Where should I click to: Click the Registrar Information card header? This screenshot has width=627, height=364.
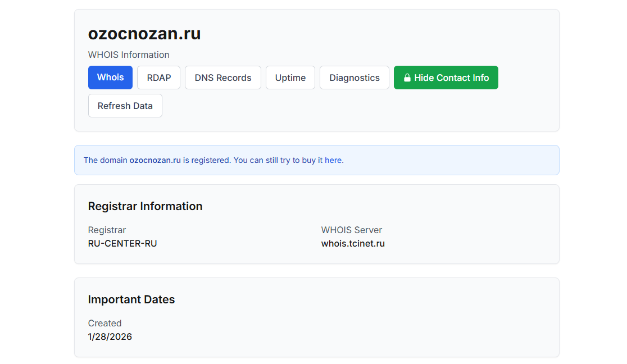[145, 206]
